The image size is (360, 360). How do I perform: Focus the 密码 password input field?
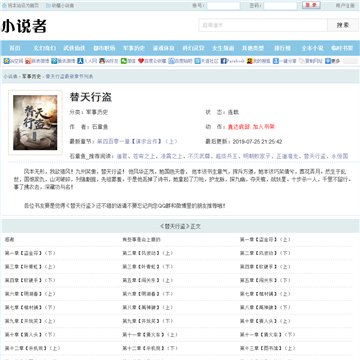[x=280, y=6]
